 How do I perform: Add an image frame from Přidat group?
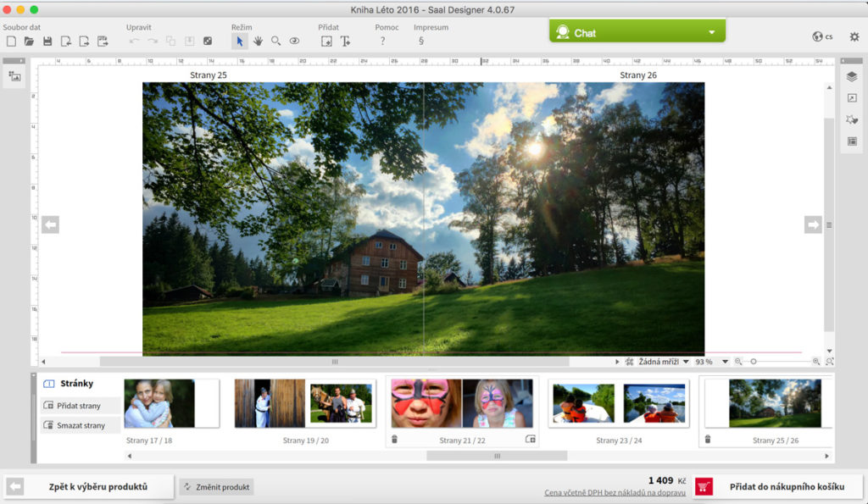pyautogui.click(x=326, y=41)
